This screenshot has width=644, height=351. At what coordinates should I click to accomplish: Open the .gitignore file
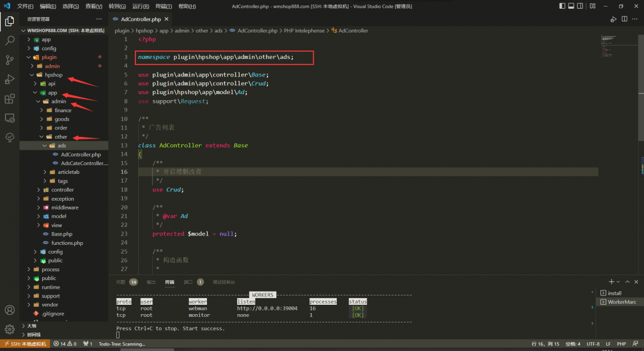[64, 314]
